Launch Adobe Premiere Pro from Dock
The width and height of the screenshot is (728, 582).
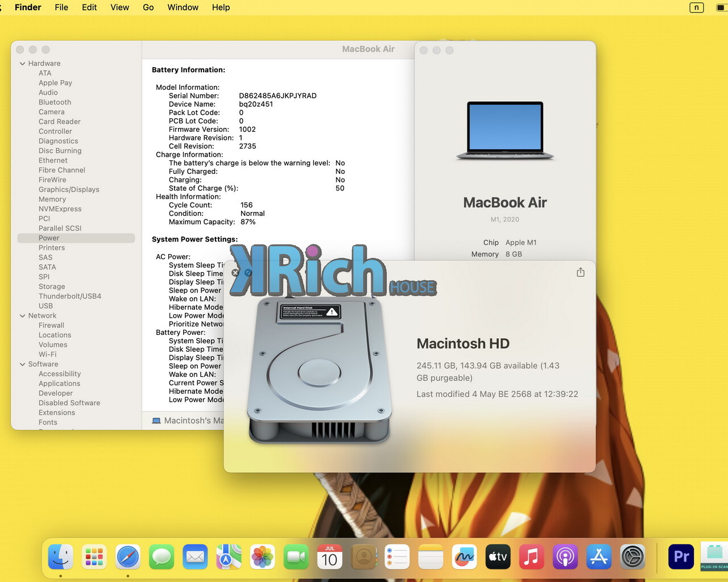tap(681, 557)
